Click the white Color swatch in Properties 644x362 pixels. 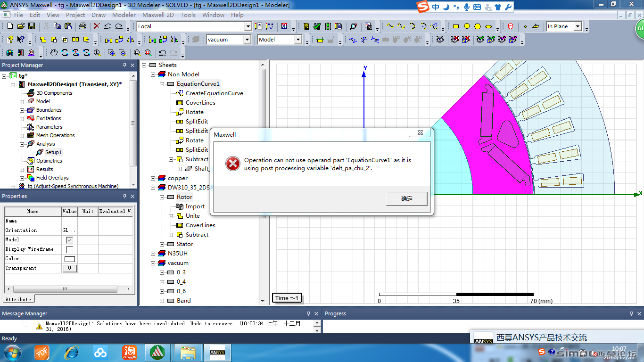pyautogui.click(x=69, y=259)
